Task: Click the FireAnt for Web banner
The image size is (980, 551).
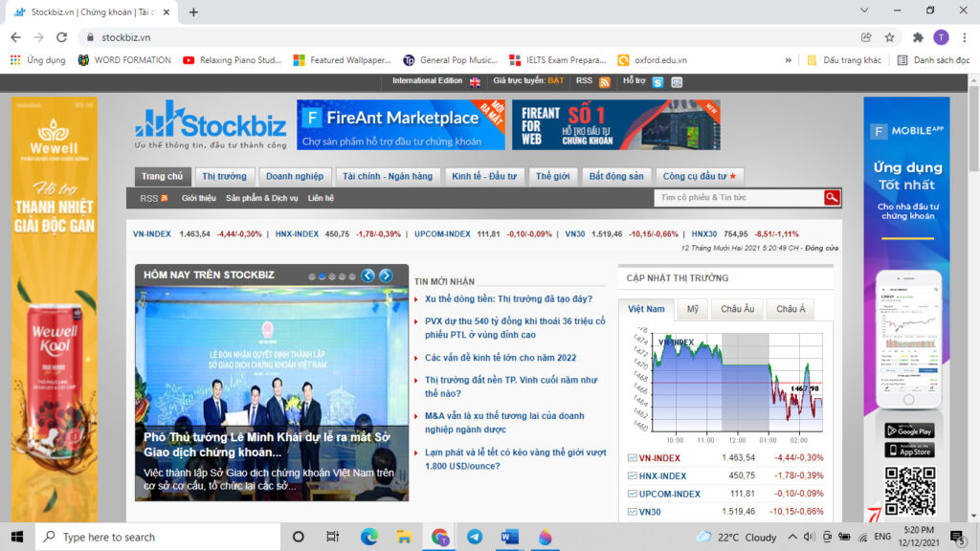Action: [615, 125]
